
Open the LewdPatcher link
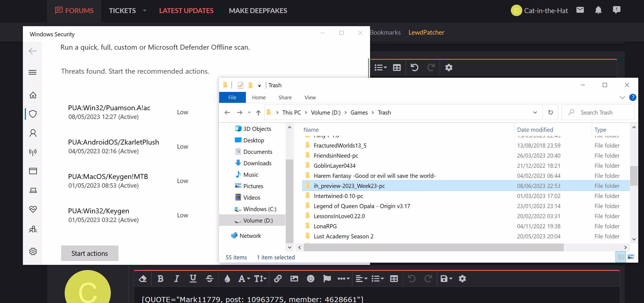point(426,32)
